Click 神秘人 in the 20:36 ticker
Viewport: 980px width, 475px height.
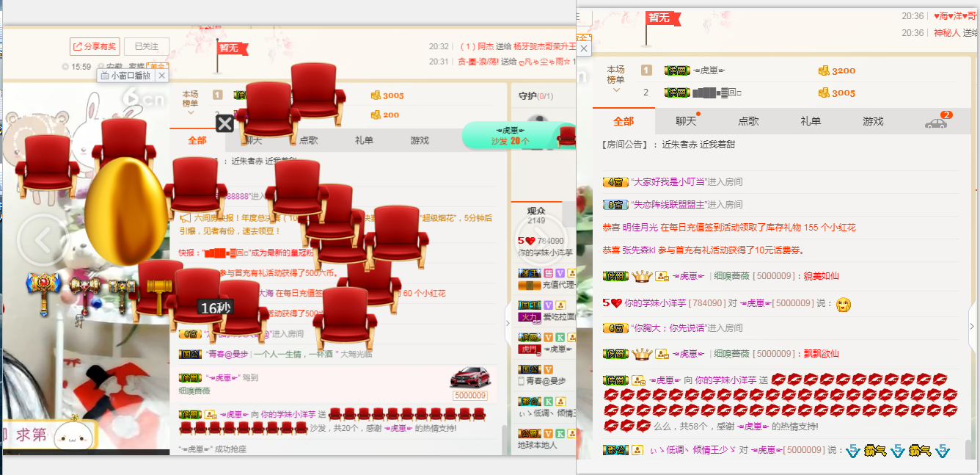pyautogui.click(x=947, y=33)
